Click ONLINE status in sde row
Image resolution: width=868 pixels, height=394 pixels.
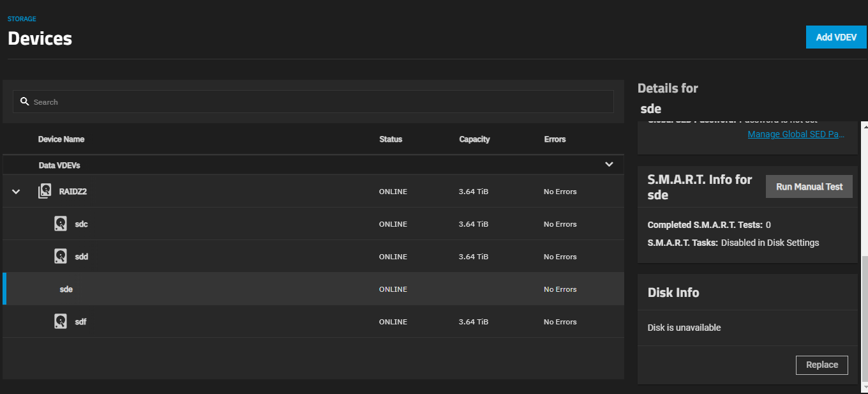pos(393,289)
